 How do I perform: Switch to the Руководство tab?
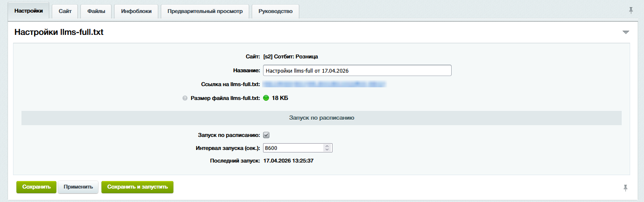[x=276, y=11]
